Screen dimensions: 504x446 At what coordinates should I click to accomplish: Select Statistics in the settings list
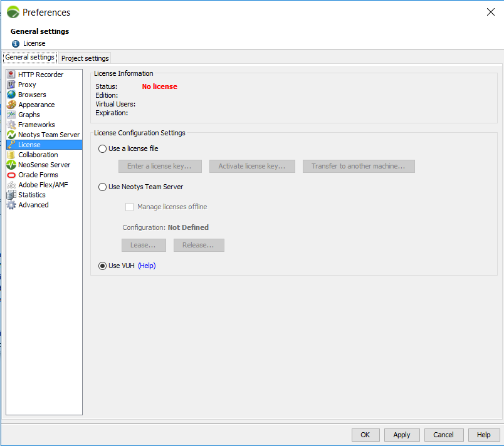(31, 195)
